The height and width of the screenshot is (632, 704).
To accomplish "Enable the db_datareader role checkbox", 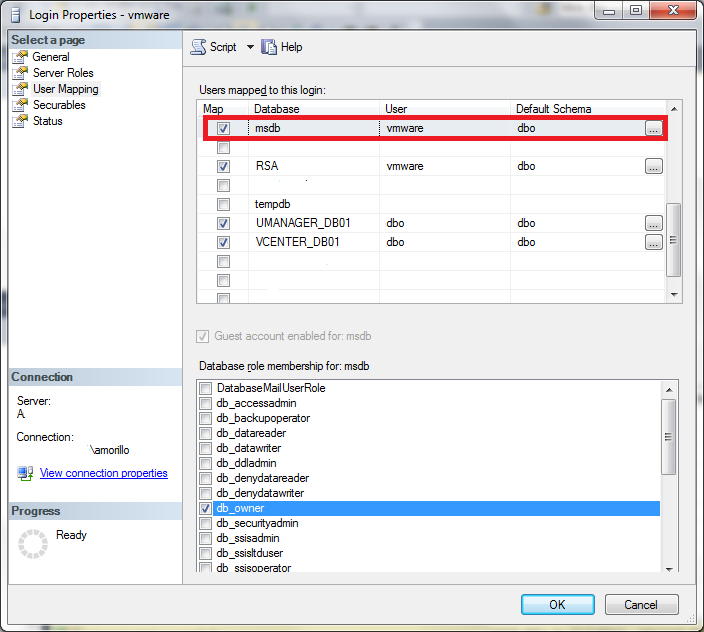I will 206,433.
